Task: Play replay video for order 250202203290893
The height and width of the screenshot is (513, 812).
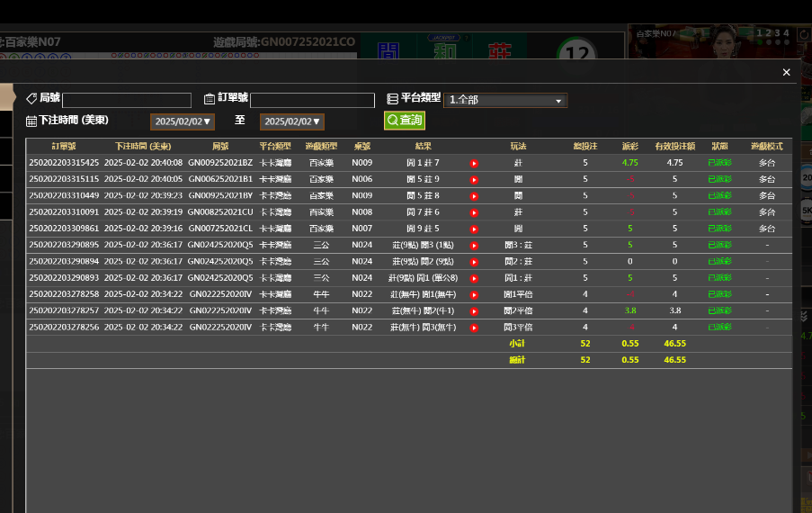Action: click(x=474, y=278)
